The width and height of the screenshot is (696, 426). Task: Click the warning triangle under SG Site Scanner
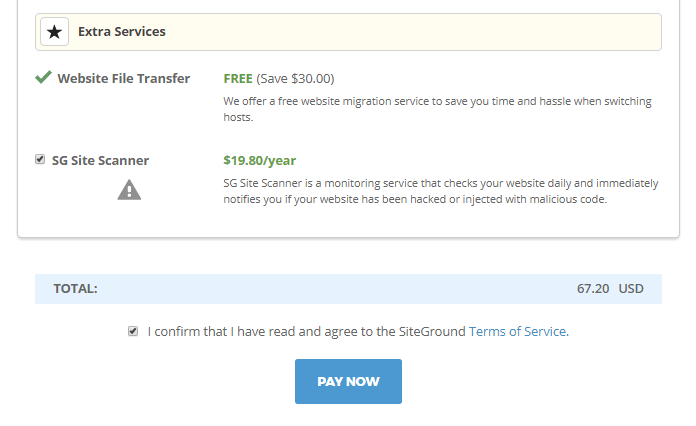coord(129,190)
